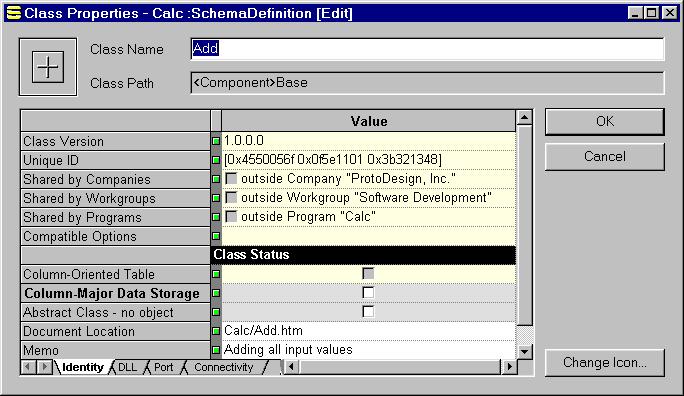Click the Class Name input field
Viewport: 684px width, 396px height.
pos(428,48)
